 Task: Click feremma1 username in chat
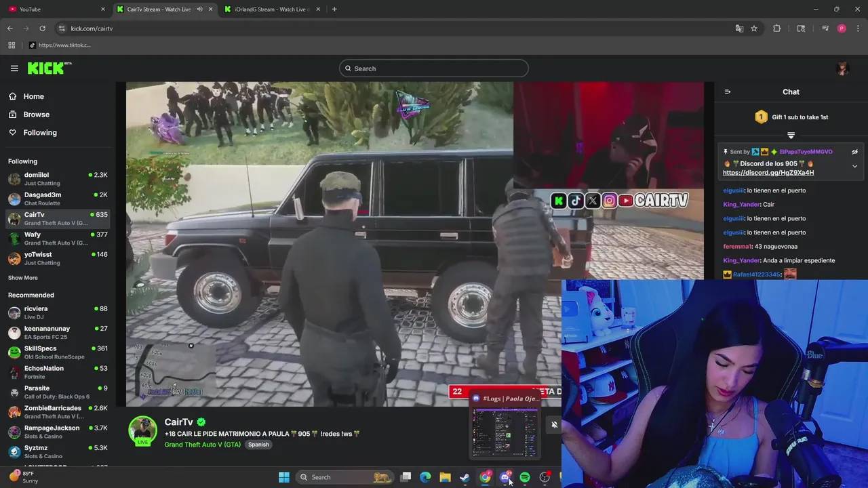(737, 247)
